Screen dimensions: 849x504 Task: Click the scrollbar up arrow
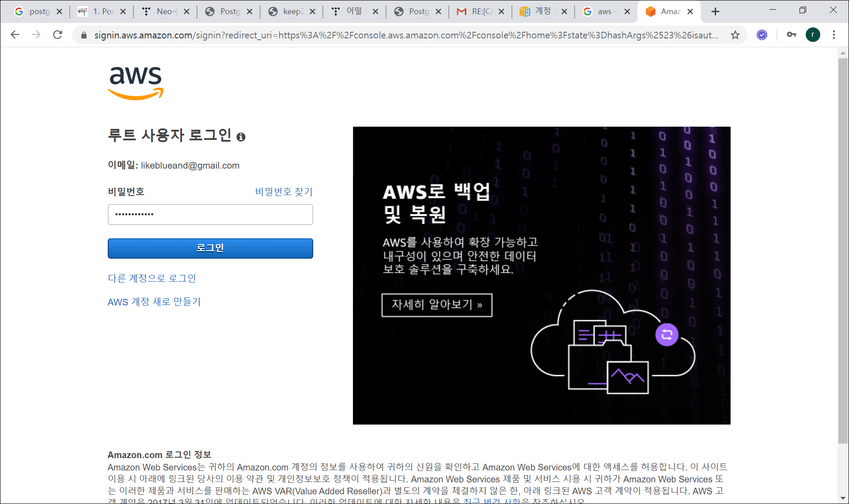tap(843, 53)
